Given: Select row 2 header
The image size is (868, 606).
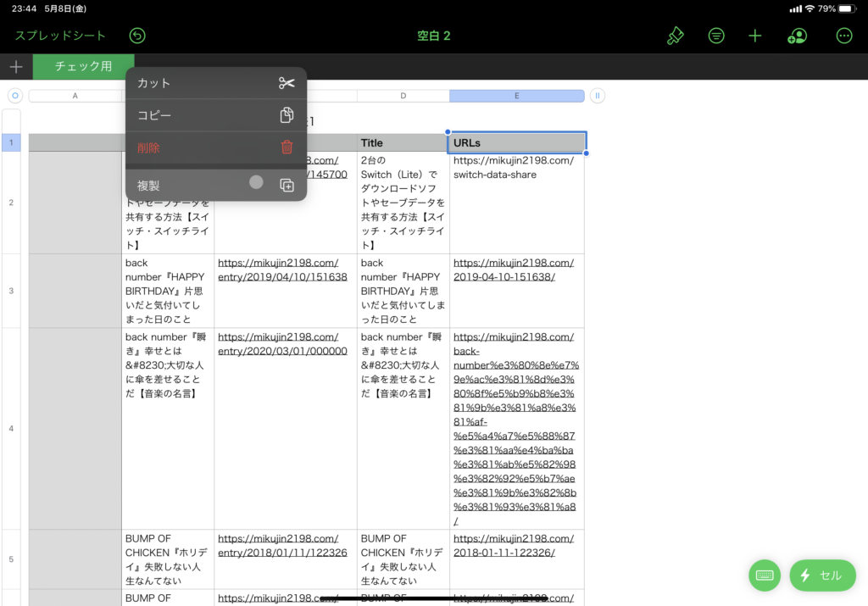Looking at the screenshot, I should pos(11,203).
